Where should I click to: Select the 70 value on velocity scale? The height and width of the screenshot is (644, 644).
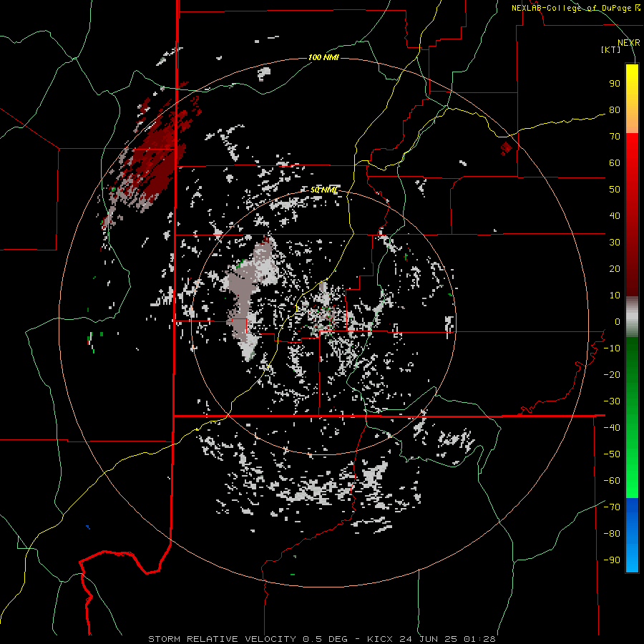tap(615, 137)
